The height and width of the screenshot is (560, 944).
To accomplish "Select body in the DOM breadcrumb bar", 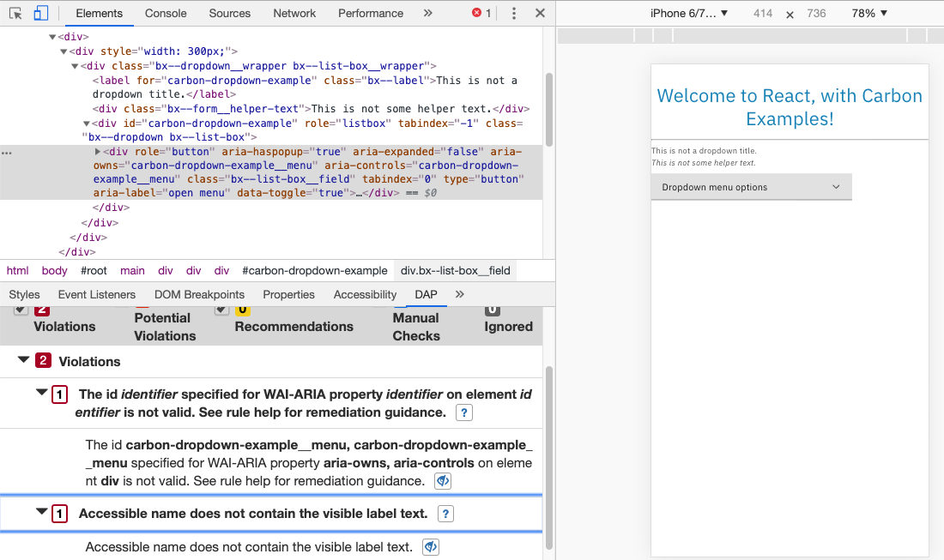I will pos(54,270).
